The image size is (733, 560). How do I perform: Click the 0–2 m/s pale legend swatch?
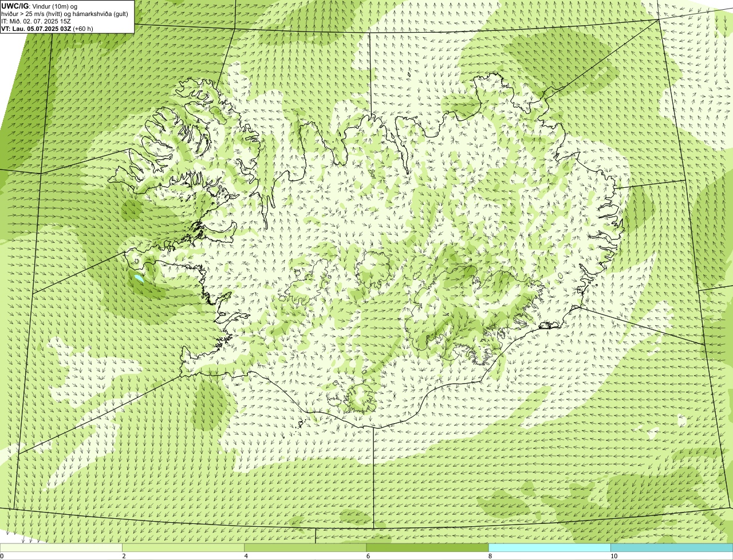(61, 547)
